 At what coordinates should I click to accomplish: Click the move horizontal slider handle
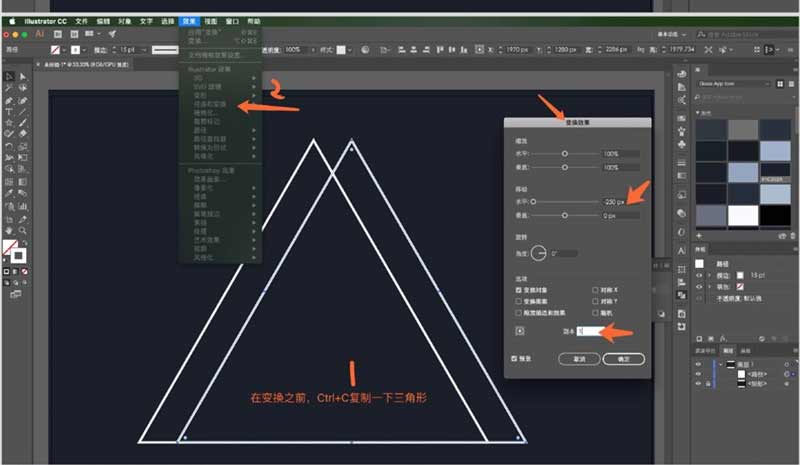[x=533, y=202]
